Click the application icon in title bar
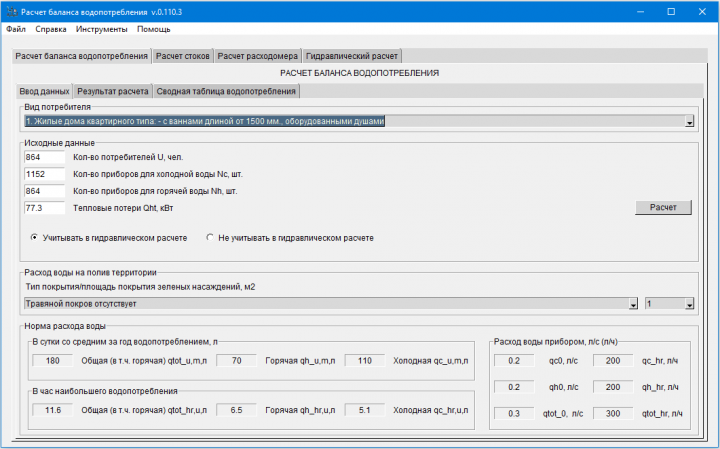This screenshot has height=449, width=720. 12,12
